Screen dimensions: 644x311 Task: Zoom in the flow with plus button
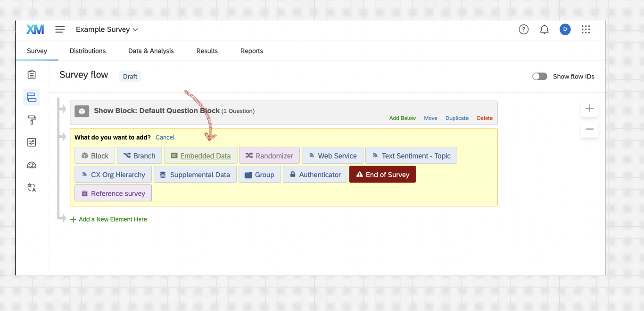click(589, 108)
